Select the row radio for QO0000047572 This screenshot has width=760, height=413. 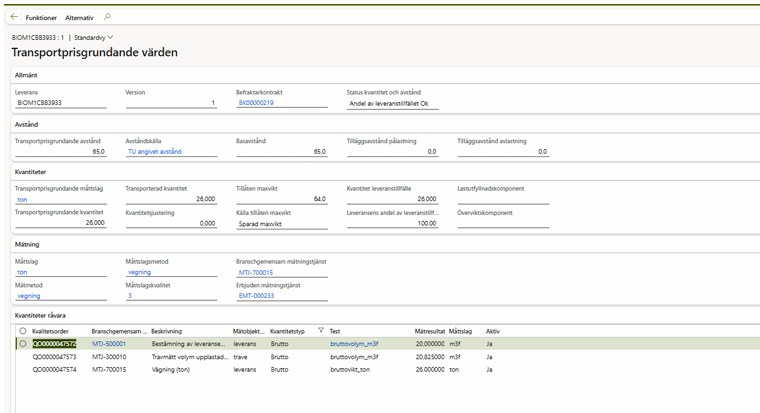click(22, 343)
